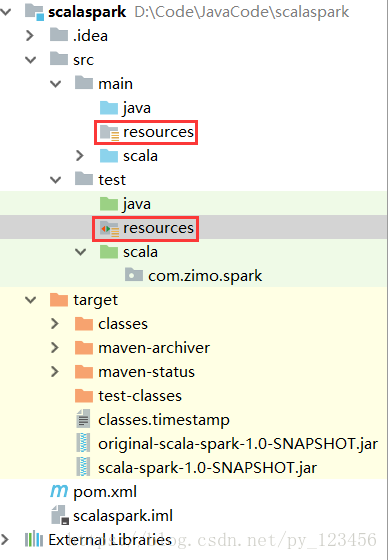Select scala label under test folder
The height and width of the screenshot is (560, 388).
coord(140,252)
